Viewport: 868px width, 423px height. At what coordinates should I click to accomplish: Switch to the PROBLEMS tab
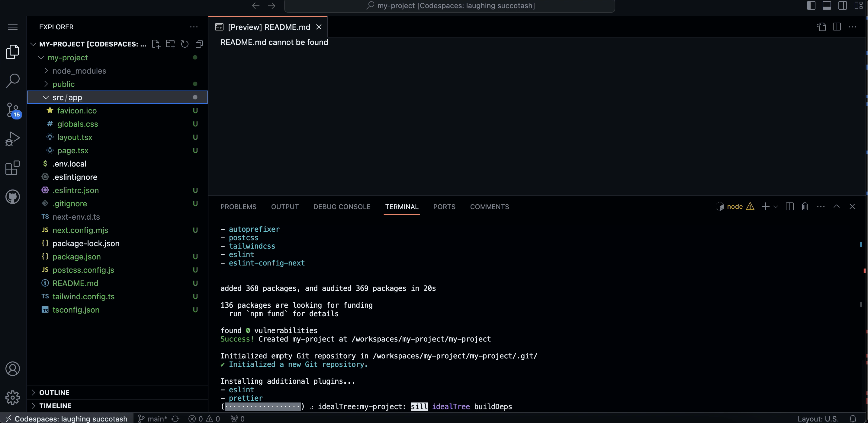(x=238, y=207)
